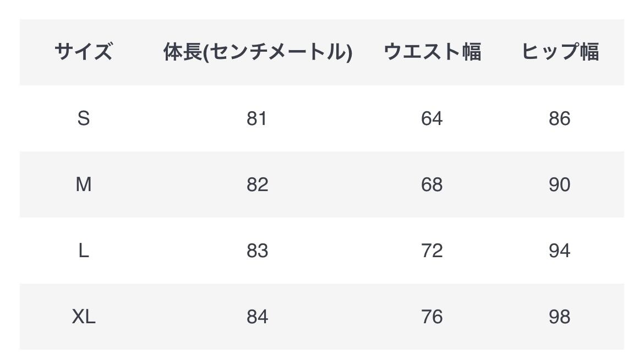This screenshot has height=364, width=644.
Task: Click body length value 81
Action: point(257,118)
